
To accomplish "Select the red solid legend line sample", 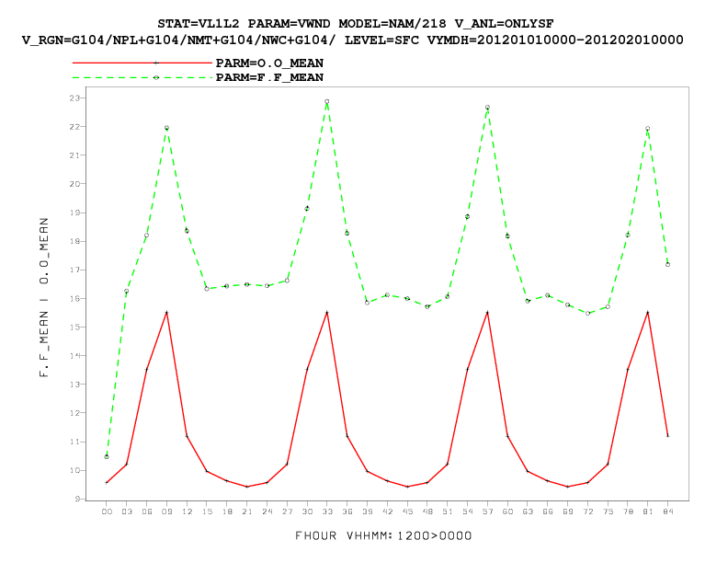I will pyautogui.click(x=142, y=63).
